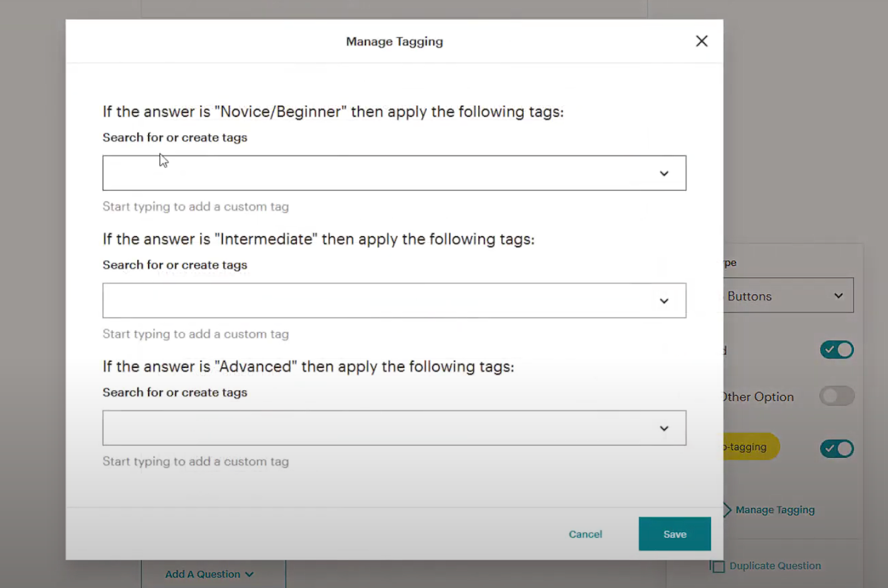The image size is (888, 588).
Task: Disable the auto-tagging toggle
Action: (x=836, y=449)
